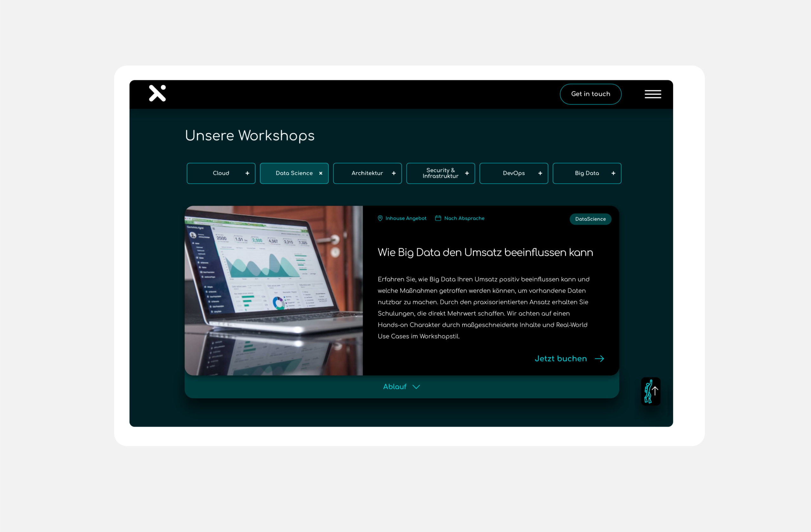Expand the Ablauf section
811x532 pixels.
click(401, 387)
